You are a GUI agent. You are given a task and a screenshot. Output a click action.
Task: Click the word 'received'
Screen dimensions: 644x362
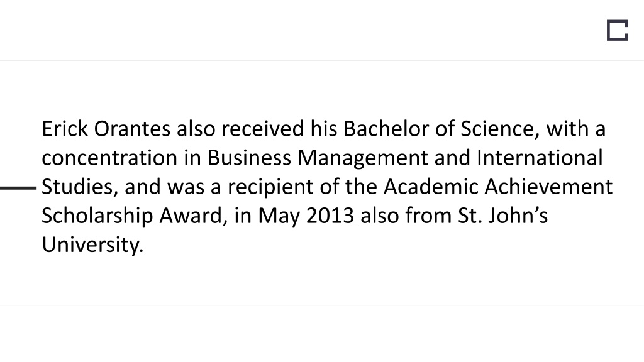[263, 129]
